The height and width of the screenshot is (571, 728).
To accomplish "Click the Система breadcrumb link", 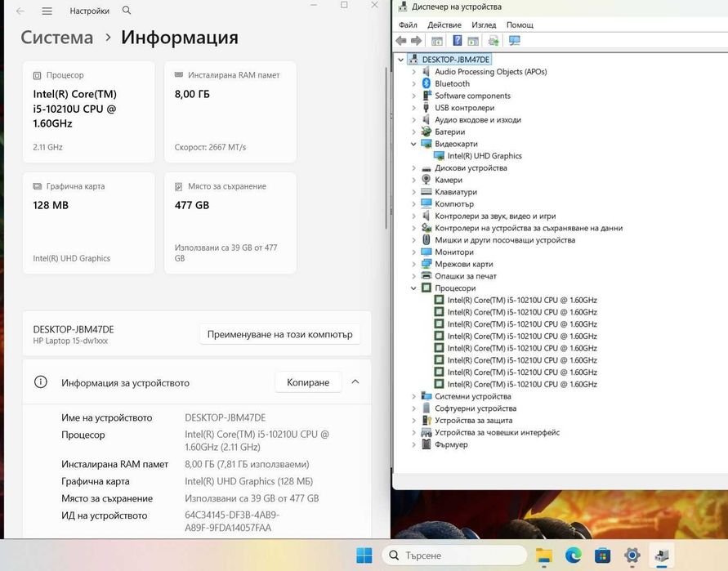I will point(57,37).
